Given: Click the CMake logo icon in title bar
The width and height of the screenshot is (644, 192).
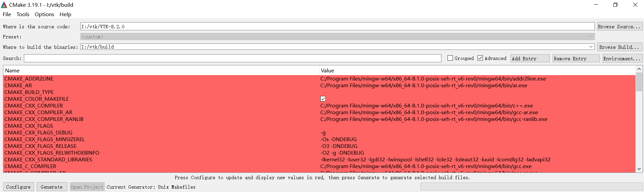Looking at the screenshot, I should tap(4, 5).
